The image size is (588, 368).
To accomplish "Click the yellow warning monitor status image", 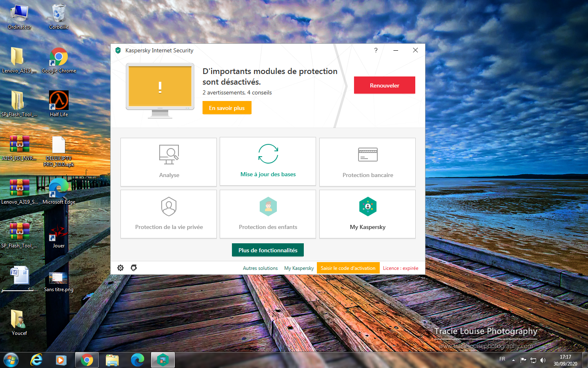I will click(x=160, y=90).
